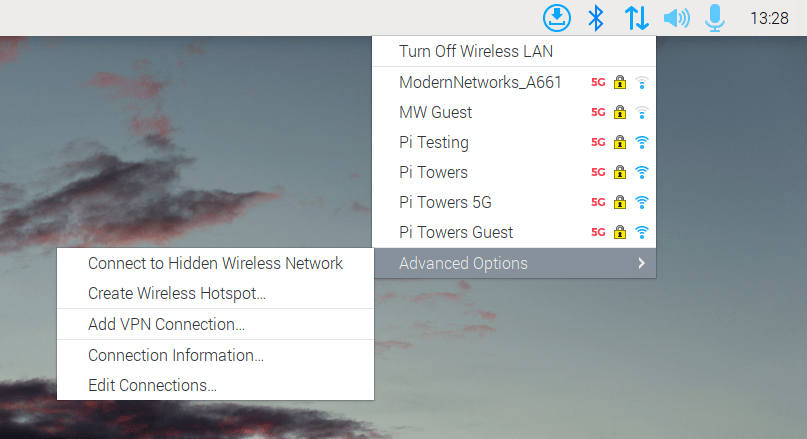Open the Bluetooth menu icon
This screenshot has height=439, width=807.
(596, 17)
